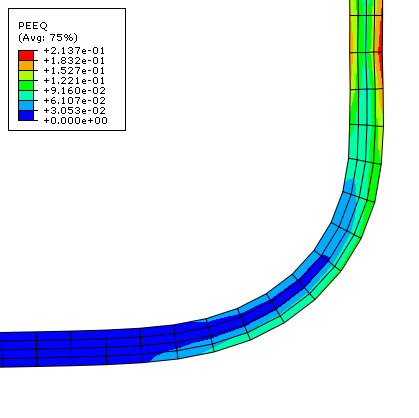Click the +1.221e-01 legend label
Viewport: 419px width, 418px height.
tap(74, 81)
